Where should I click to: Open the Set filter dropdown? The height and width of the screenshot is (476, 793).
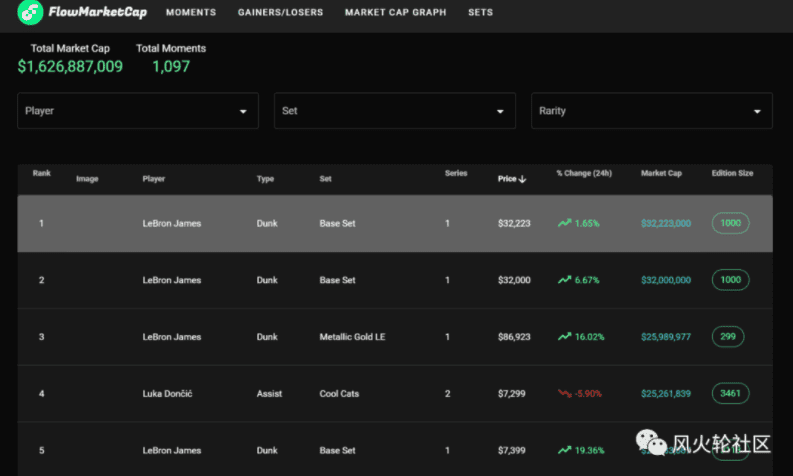[x=395, y=111]
